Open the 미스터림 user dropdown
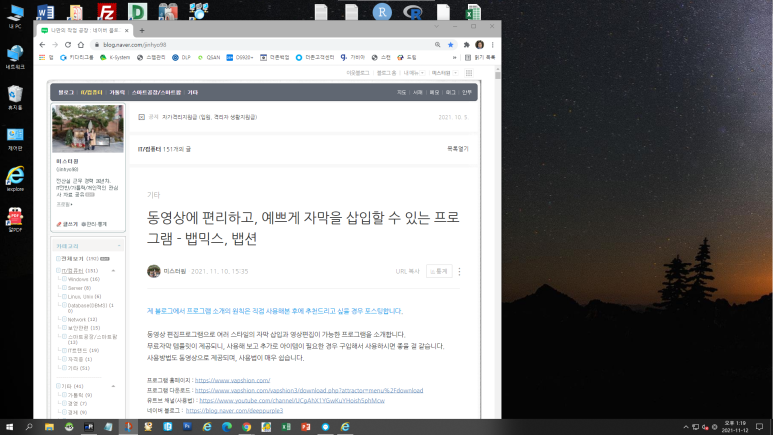The image size is (773, 435). click(444, 73)
